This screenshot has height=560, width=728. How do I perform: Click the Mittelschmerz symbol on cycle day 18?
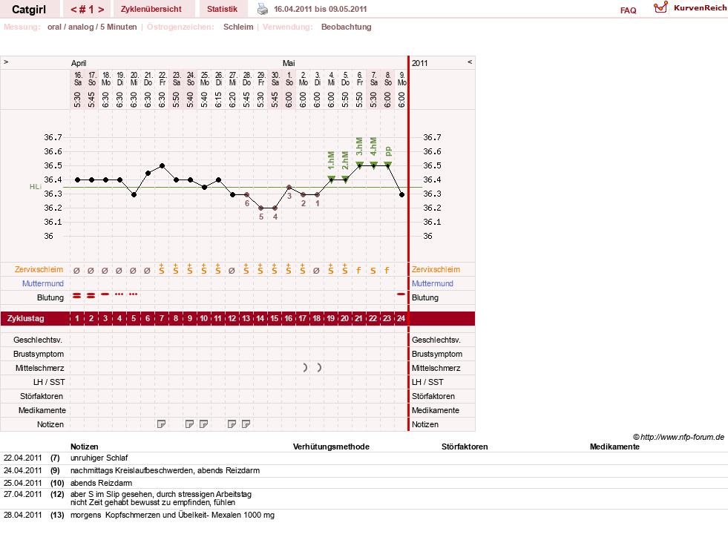[x=319, y=368]
